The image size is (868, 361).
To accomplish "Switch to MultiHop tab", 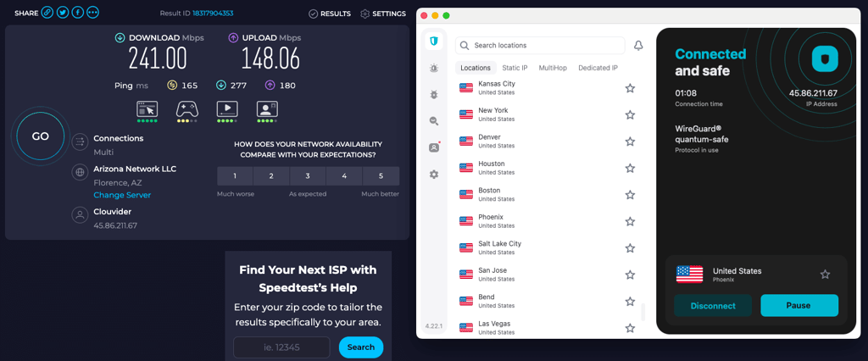I will (553, 68).
